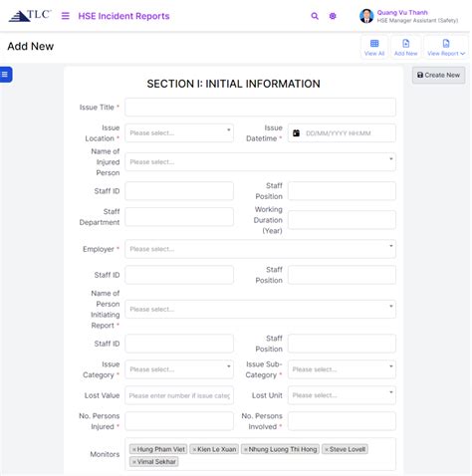This screenshot has height=476, width=472.
Task: Click the Lost Value input field
Action: [x=179, y=395]
